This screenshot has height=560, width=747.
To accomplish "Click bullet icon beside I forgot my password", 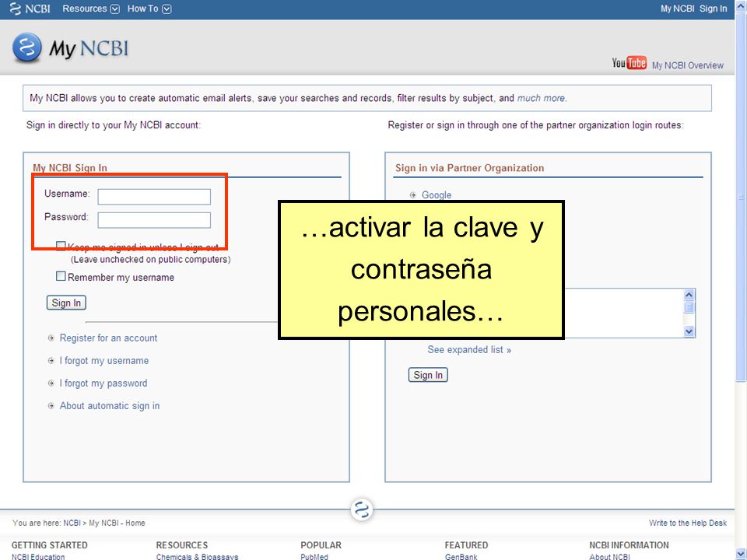I will tap(51, 383).
